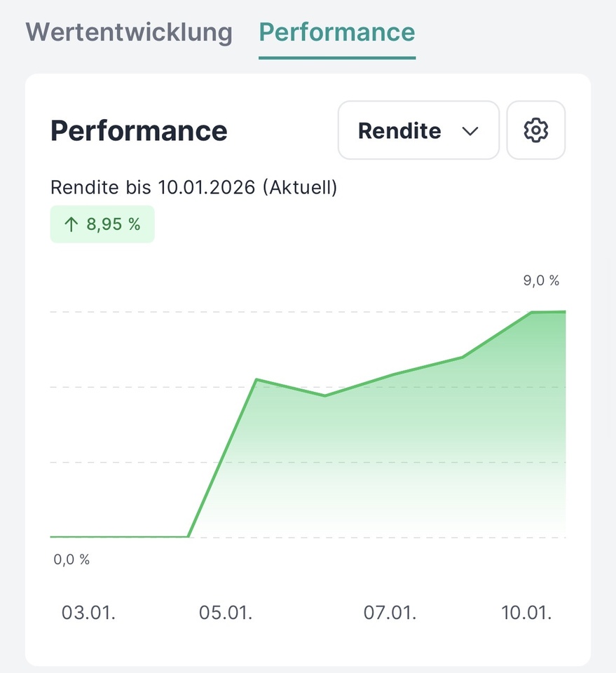Select the 10.01. date label
Image resolution: width=616 pixels, height=673 pixels.
click(x=526, y=612)
